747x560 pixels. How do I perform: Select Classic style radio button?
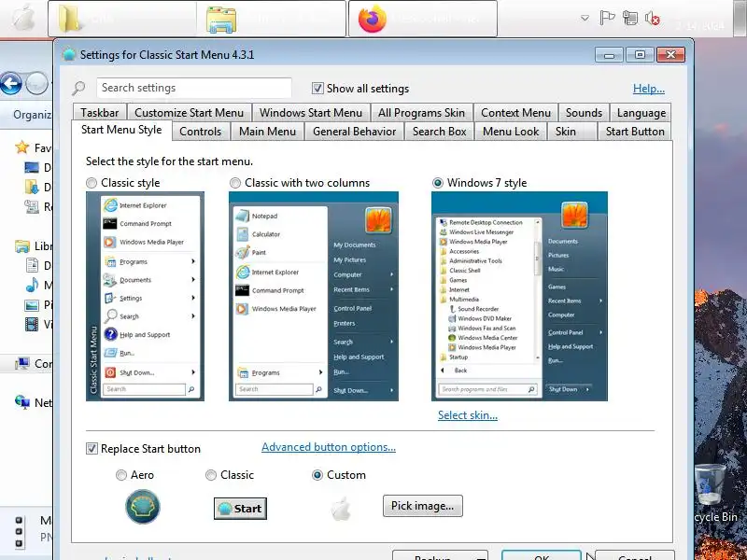(91, 183)
